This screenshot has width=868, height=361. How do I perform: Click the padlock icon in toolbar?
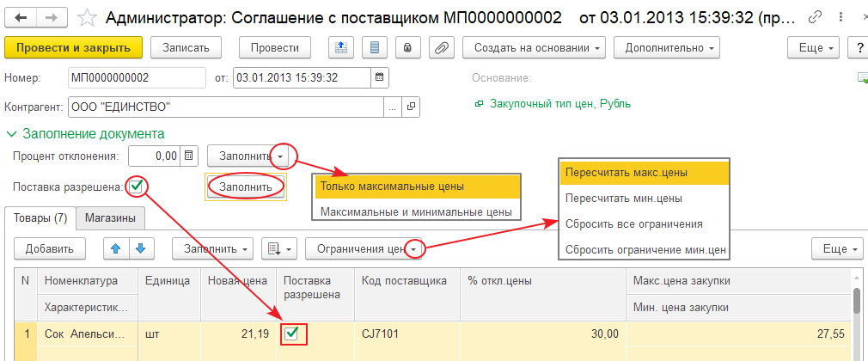click(408, 48)
